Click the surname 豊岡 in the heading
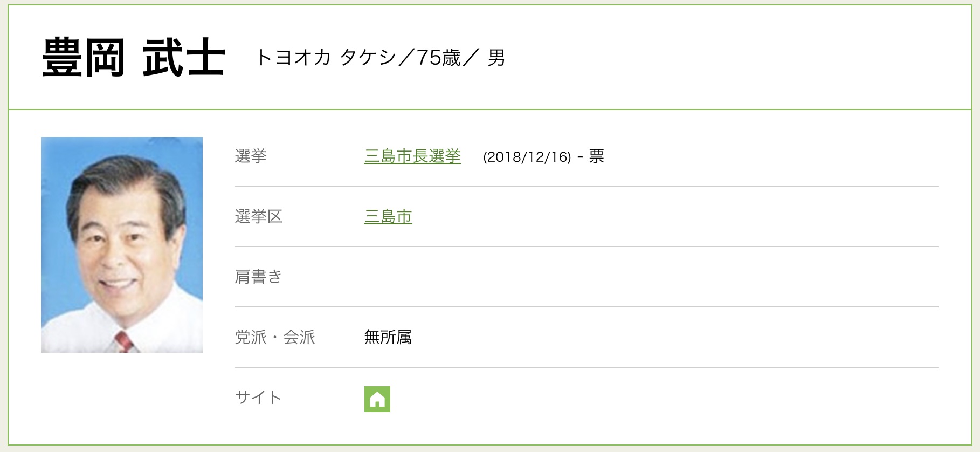980x452 pixels. [84, 58]
